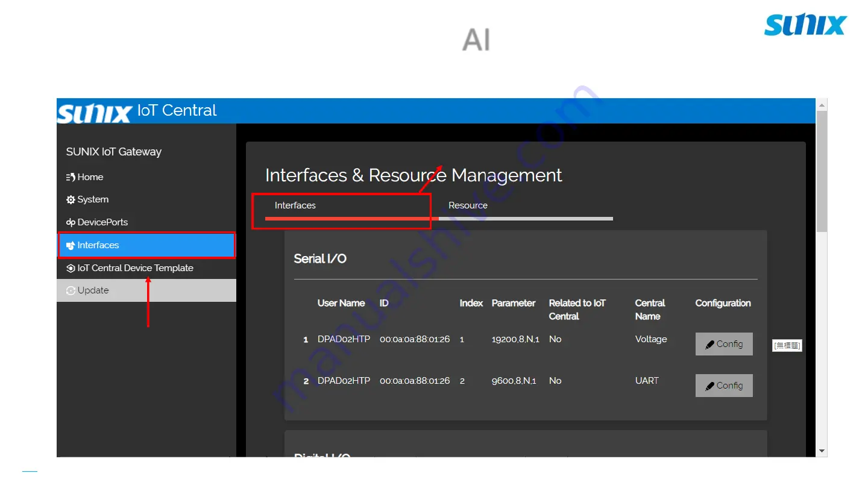Click the Device Template icon
The width and height of the screenshot is (868, 488).
click(71, 268)
